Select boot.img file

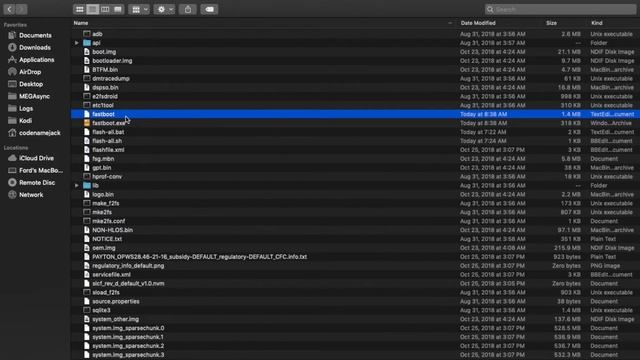point(104,52)
